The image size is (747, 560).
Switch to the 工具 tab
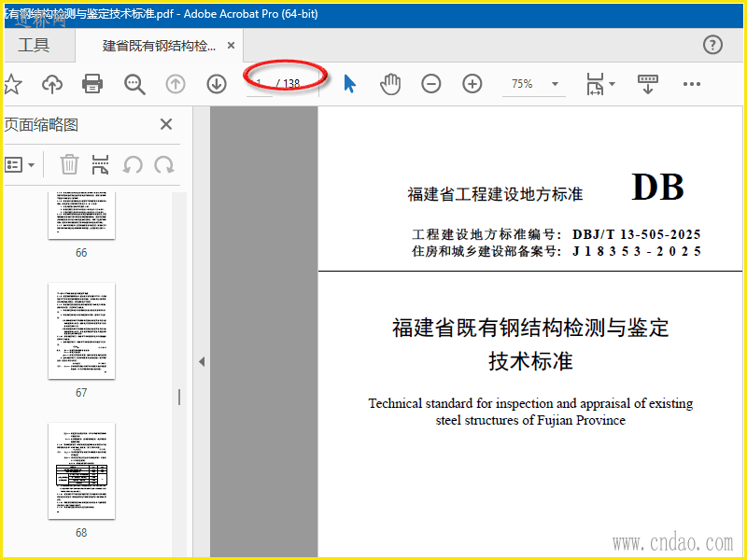[34, 45]
